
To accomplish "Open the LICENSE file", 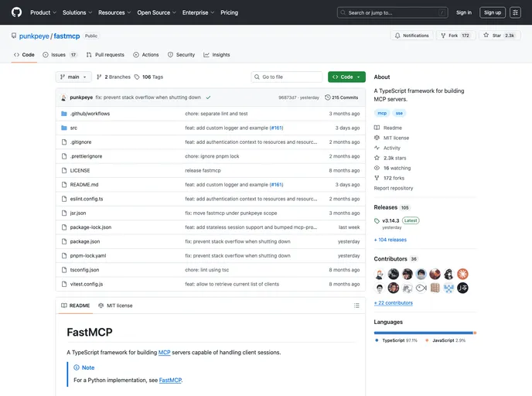I will pos(80,171).
